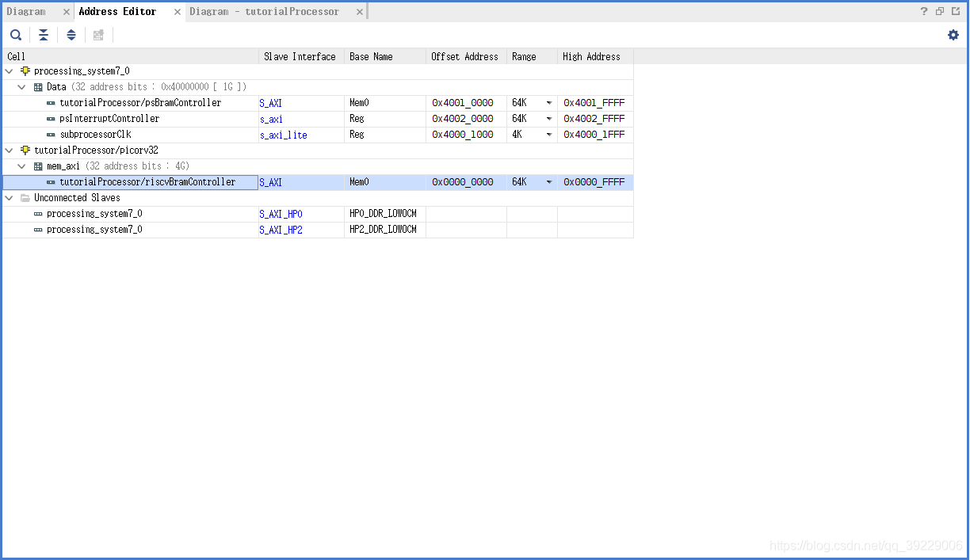The image size is (970, 560).
Task: Click the S_AXI_HP0 row slave icon
Action: (38, 214)
